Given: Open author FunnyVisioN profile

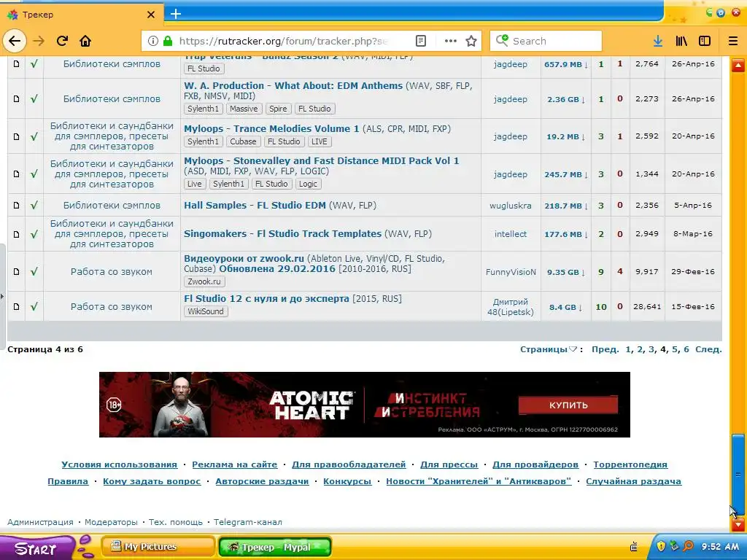Looking at the screenshot, I should tap(511, 272).
